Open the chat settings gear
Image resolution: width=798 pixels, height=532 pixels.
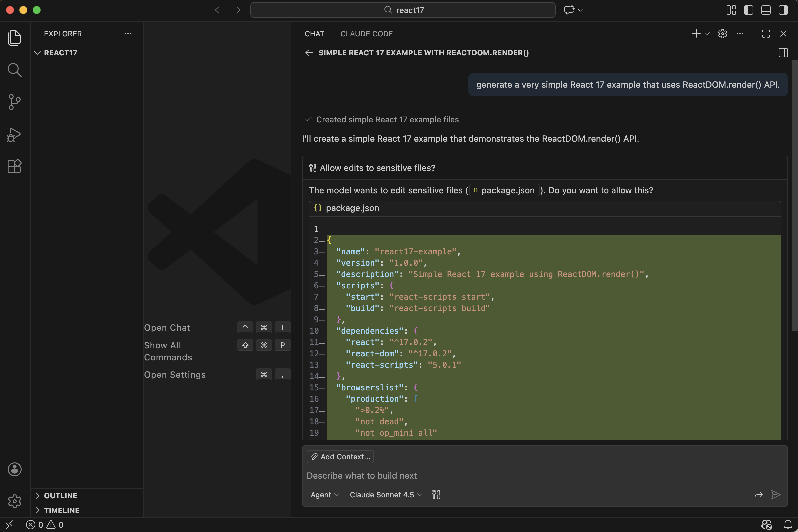tap(722, 34)
